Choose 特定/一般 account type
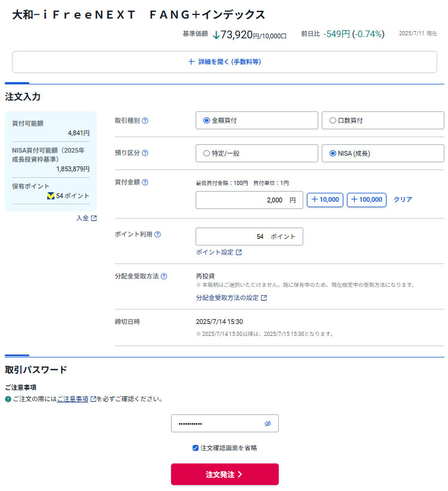This screenshot has height=491, width=448. 207,153
